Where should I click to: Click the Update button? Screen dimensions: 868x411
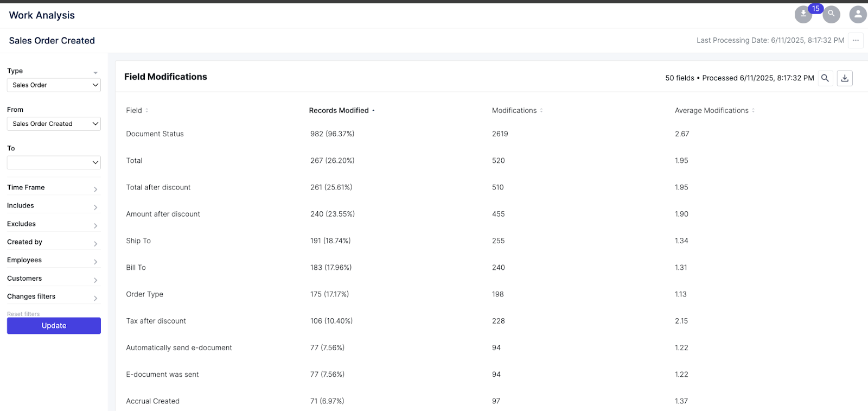[x=54, y=326]
